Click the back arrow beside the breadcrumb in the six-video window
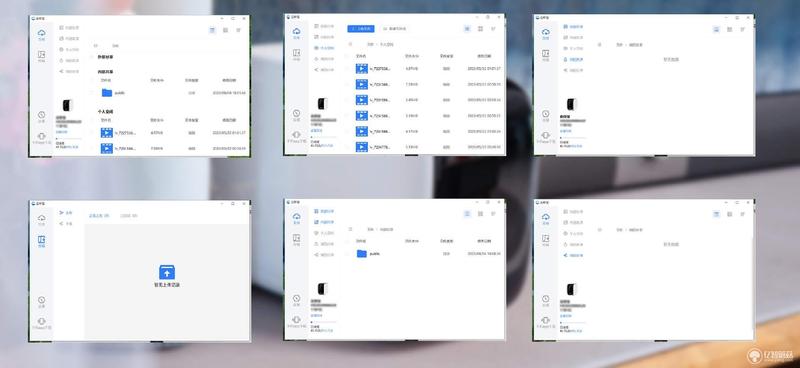Image resolution: width=800 pixels, height=368 pixels. 350,44
